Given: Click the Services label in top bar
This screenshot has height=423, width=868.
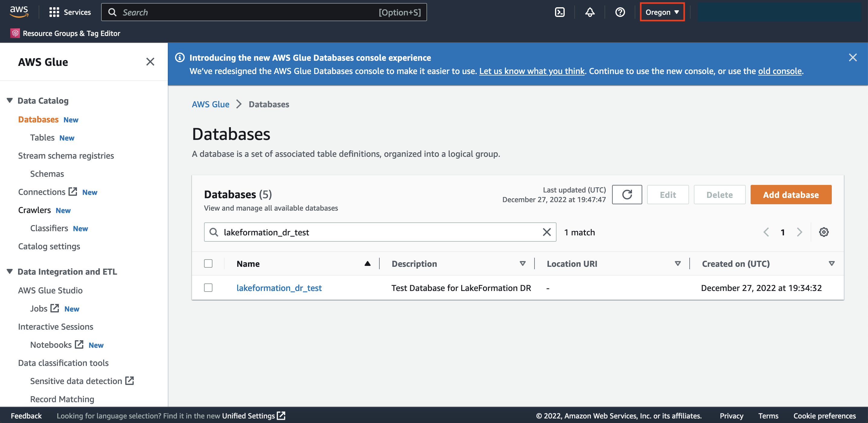Looking at the screenshot, I should 77,12.
